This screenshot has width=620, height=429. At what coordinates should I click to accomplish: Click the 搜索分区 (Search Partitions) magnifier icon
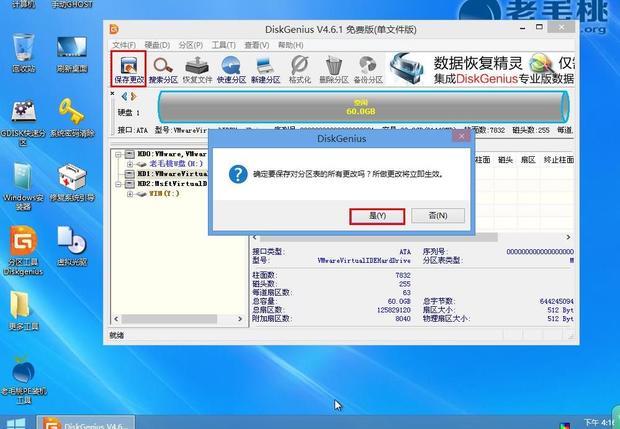click(x=164, y=69)
